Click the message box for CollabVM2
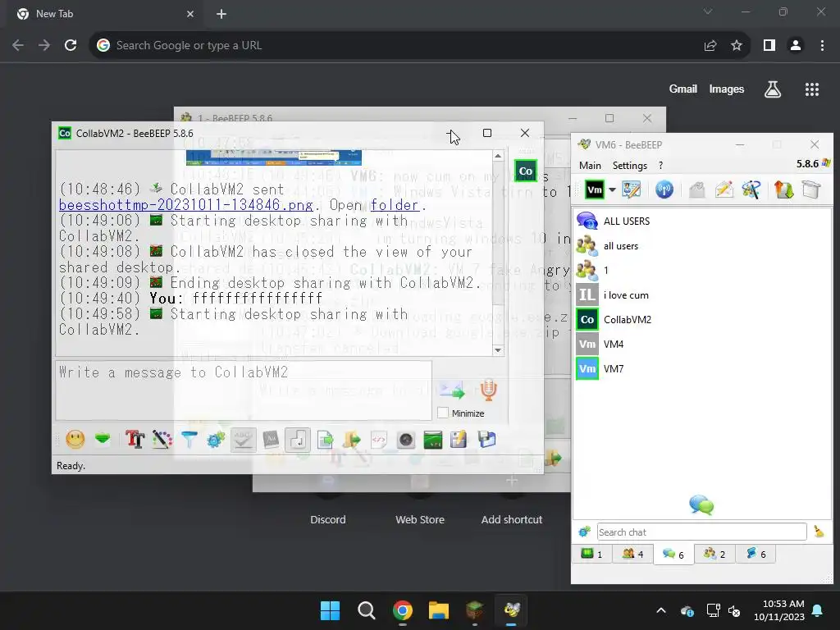Viewport: 840px width, 630px height. tap(244, 390)
